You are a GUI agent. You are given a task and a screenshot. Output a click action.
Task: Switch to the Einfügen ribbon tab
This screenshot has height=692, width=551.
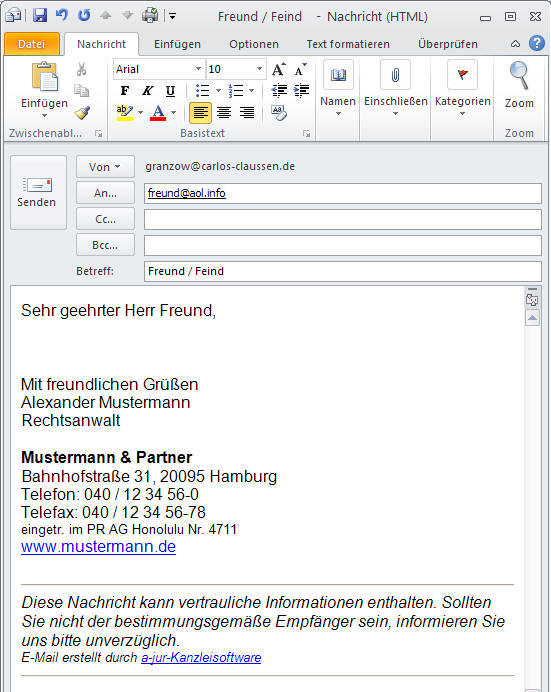point(177,44)
